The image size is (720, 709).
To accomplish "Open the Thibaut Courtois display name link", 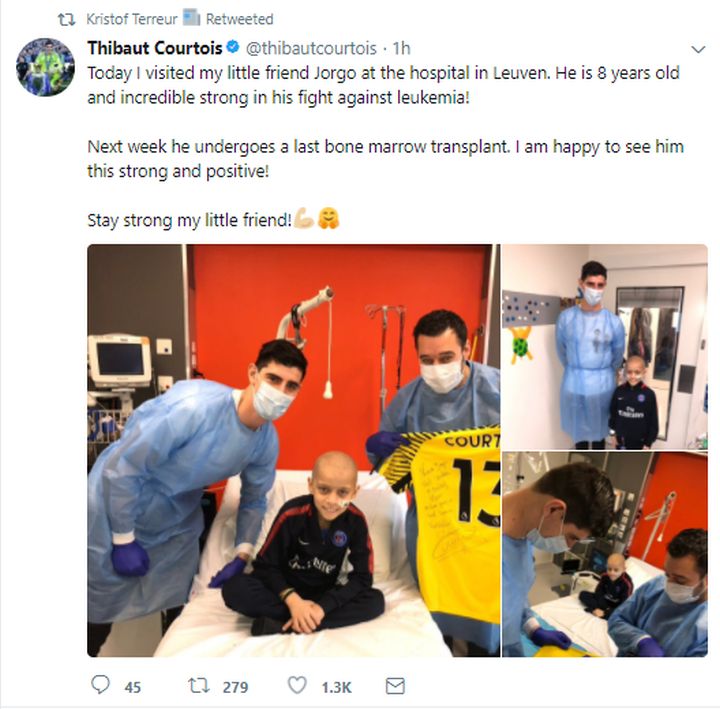I will [x=155, y=48].
